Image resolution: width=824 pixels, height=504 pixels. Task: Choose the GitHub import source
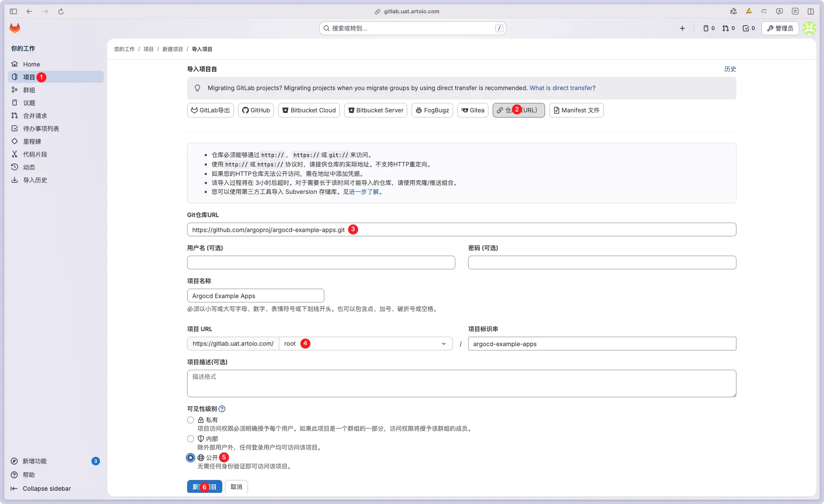coord(256,110)
